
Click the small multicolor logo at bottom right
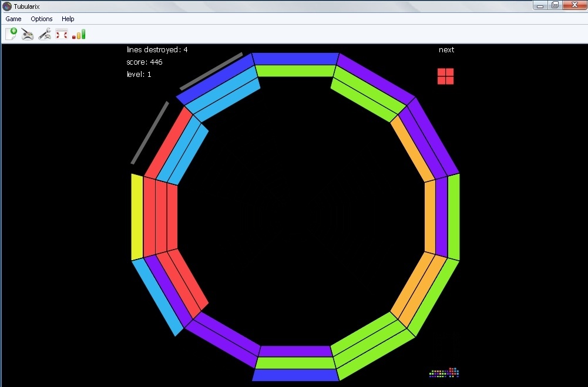(x=444, y=372)
